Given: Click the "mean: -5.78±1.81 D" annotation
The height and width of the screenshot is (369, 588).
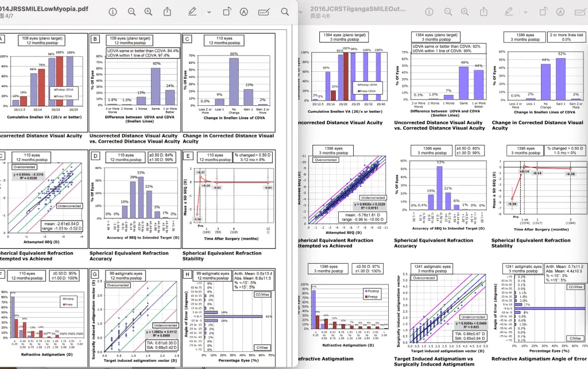Looking at the screenshot, I should pos(363,215).
